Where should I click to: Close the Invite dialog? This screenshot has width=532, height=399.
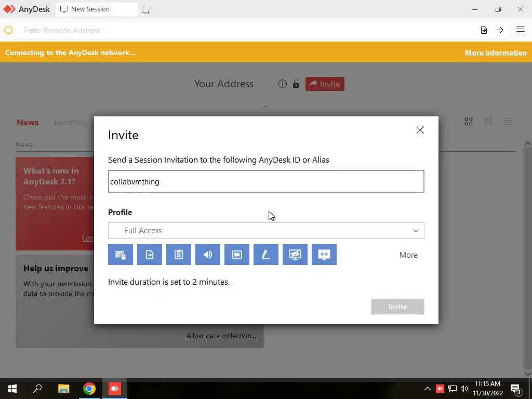[x=420, y=130]
